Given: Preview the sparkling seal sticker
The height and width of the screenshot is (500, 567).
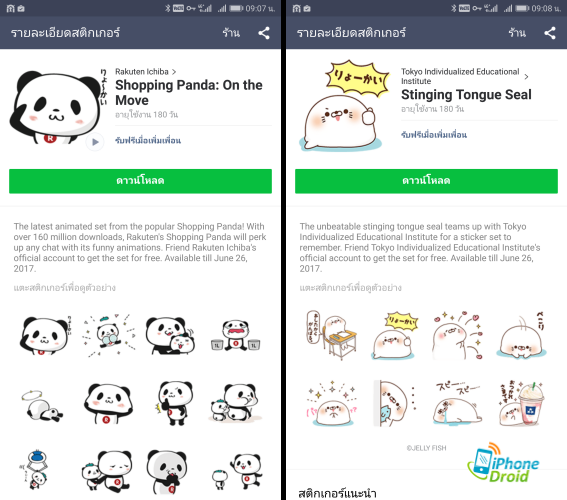Looking at the screenshot, I should tap(332, 404).
